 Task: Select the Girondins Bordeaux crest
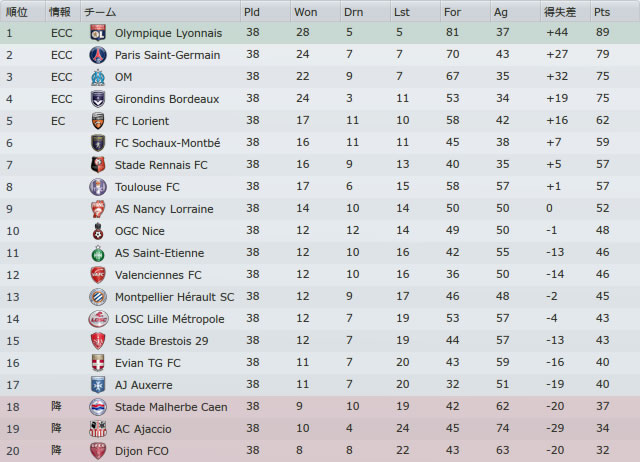pos(98,99)
